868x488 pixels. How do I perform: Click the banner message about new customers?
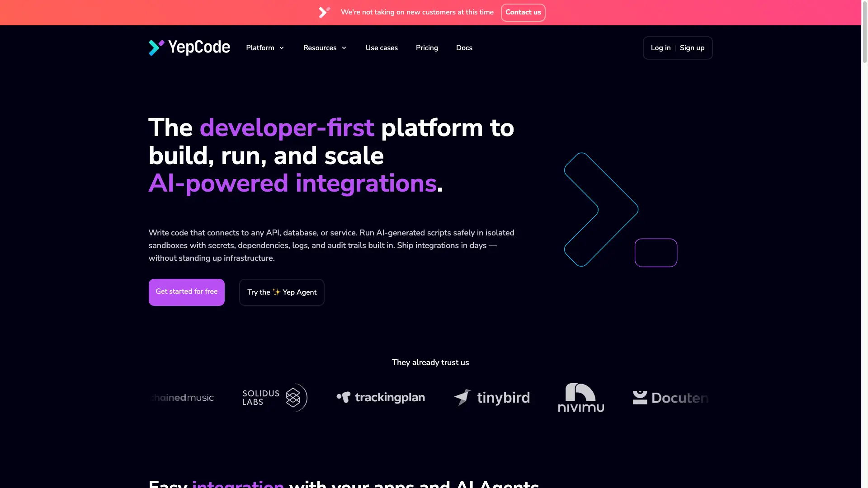417,12
